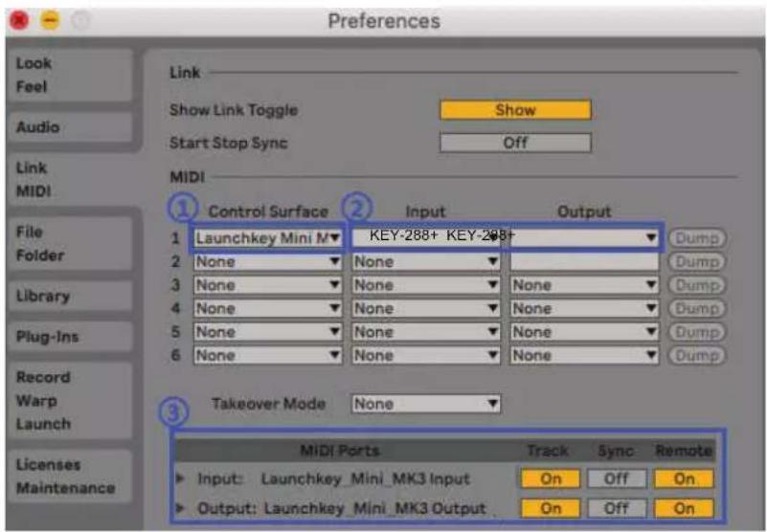Open Control Surface dropdown in row 5
This screenshot has width=767, height=532.
pos(267,332)
